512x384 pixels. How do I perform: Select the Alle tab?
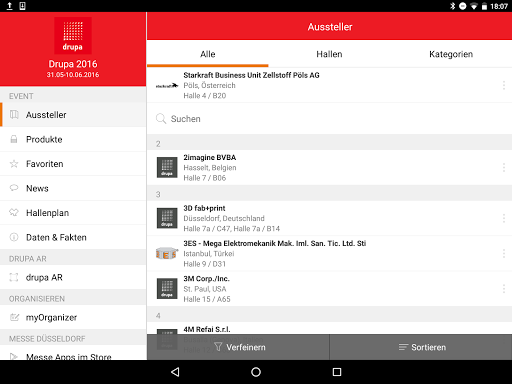coord(208,54)
